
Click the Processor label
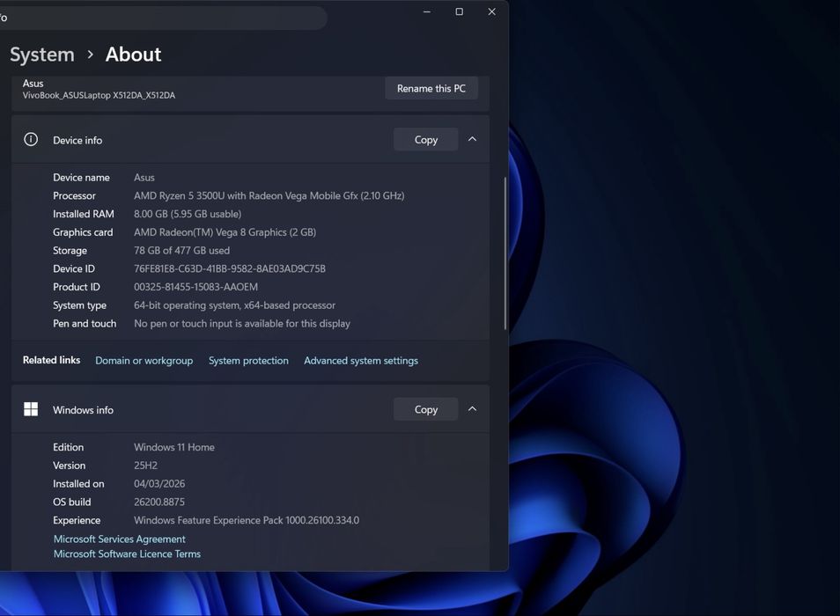75,196
